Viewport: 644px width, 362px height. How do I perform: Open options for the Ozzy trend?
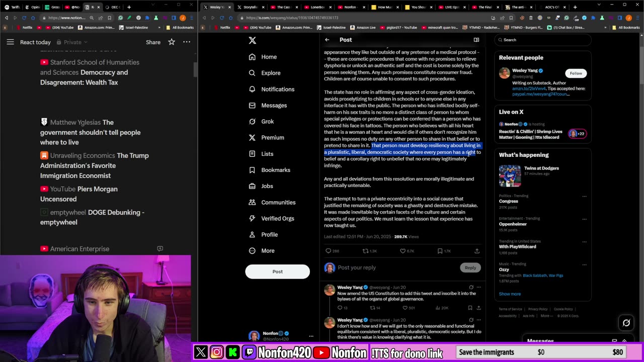point(584,264)
